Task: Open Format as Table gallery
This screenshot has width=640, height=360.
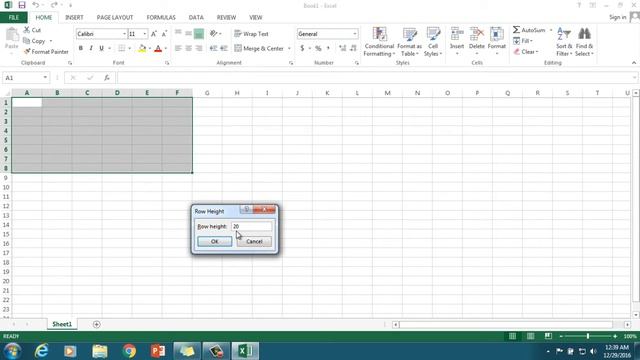Action: click(409, 42)
